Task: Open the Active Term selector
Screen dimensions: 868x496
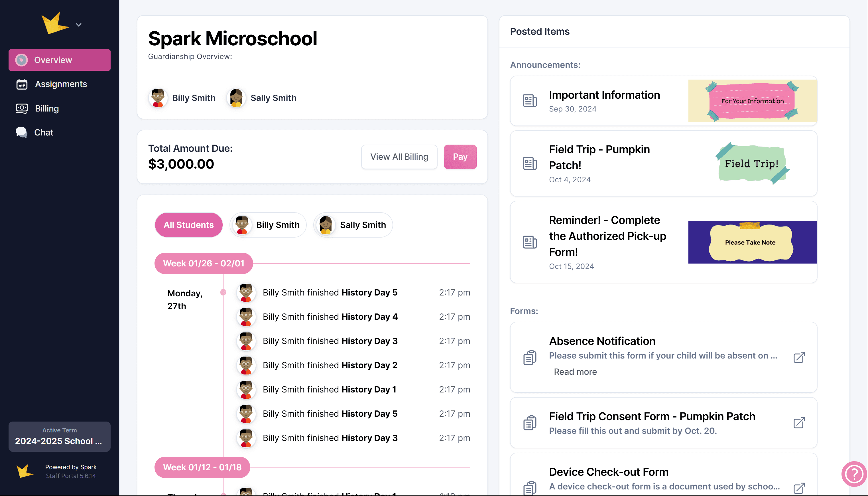Action: (x=60, y=437)
